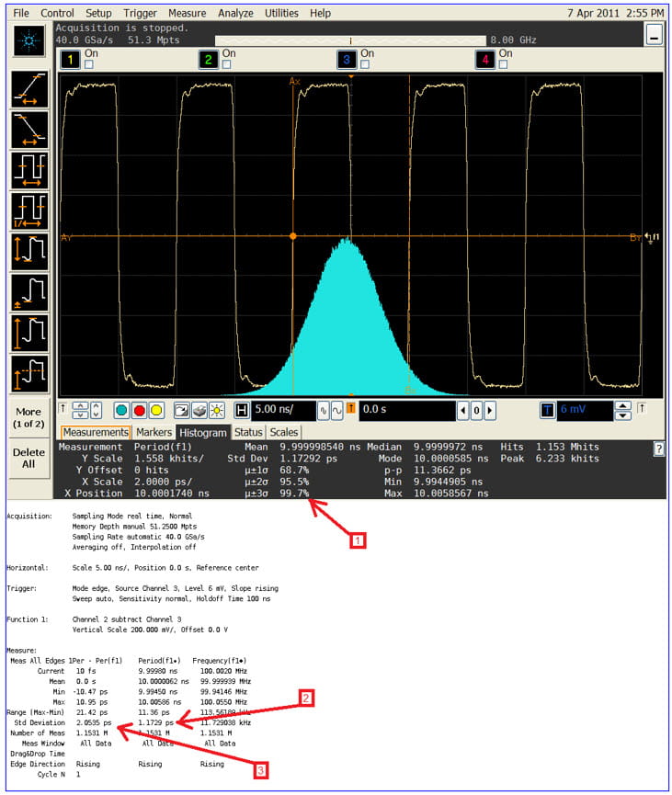Click the 0.0 s horizontal position field

coord(408,410)
